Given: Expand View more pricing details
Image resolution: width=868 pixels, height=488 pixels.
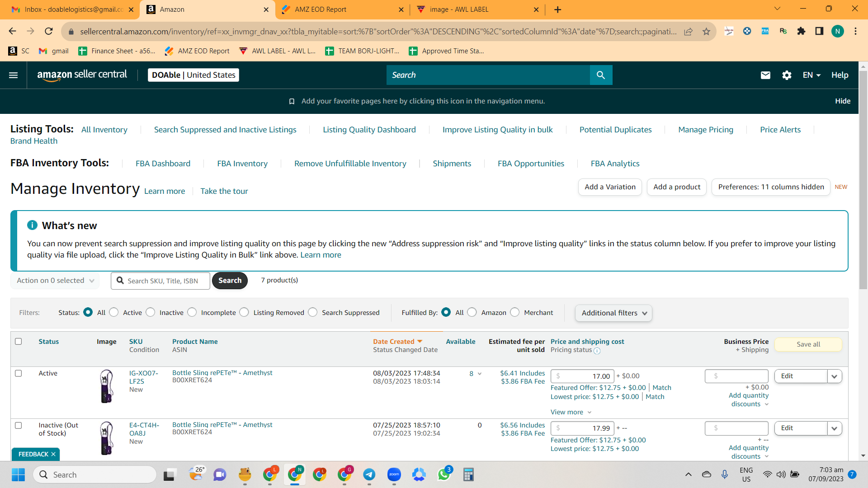Looking at the screenshot, I should click(571, 412).
